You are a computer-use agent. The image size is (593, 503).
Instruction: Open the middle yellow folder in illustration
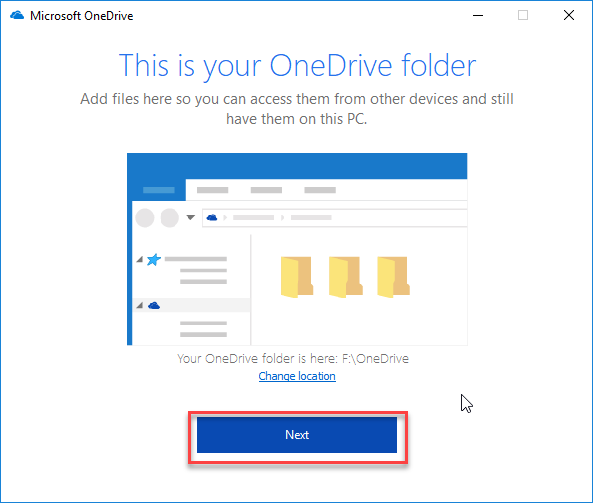(x=345, y=277)
